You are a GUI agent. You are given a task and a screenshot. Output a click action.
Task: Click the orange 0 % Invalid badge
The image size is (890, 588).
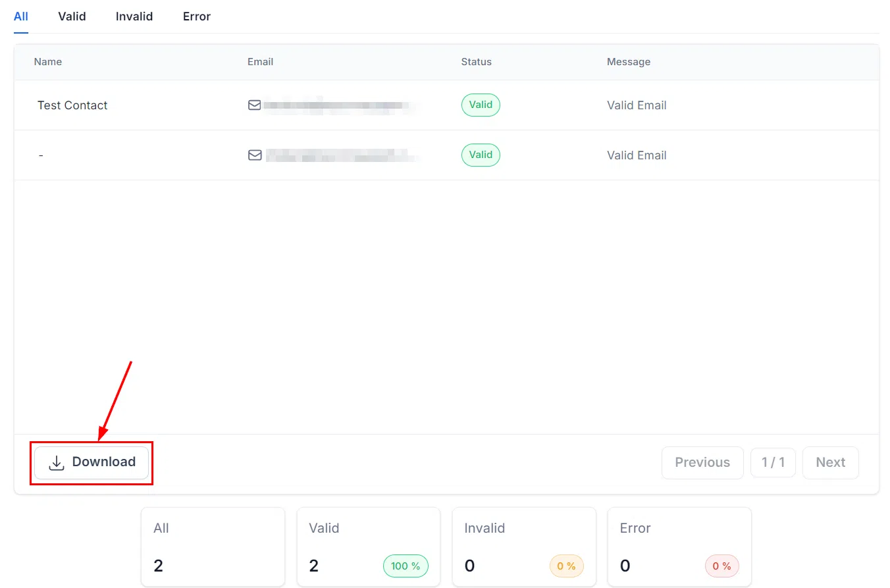click(566, 566)
